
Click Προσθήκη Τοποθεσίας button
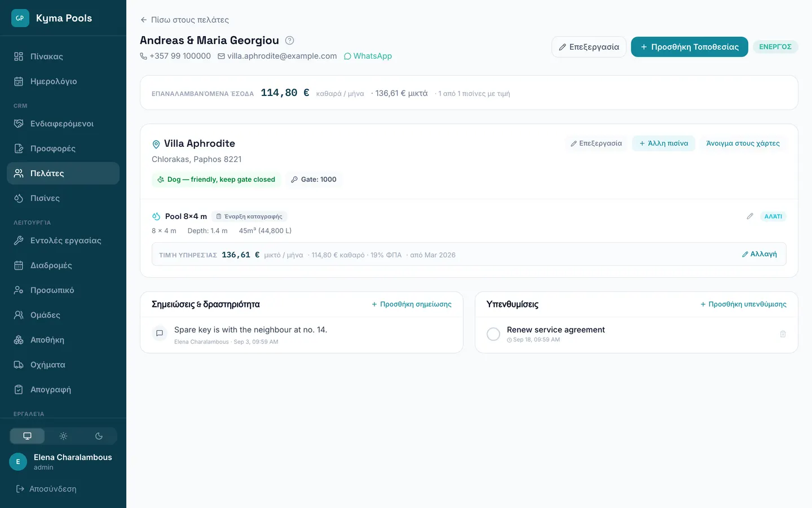[689, 47]
